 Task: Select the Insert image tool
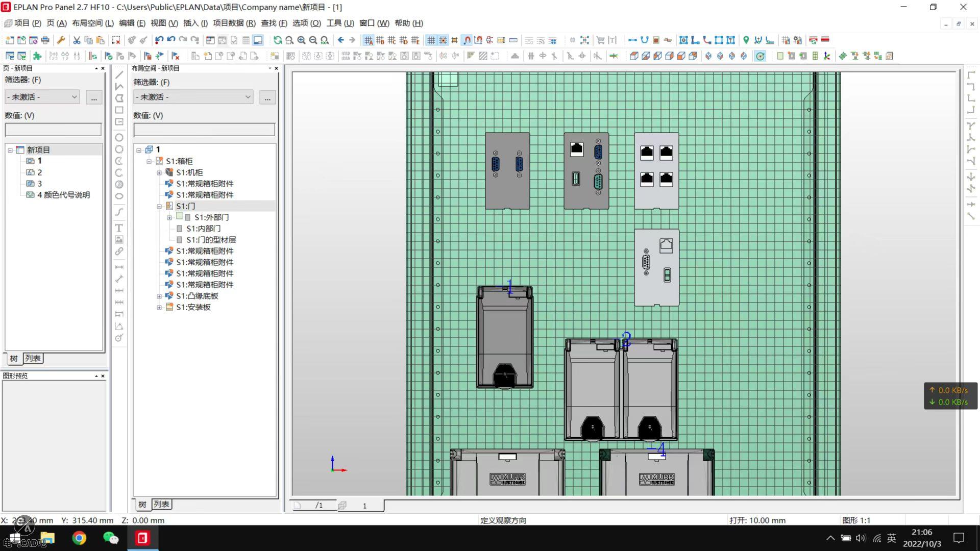click(x=119, y=239)
